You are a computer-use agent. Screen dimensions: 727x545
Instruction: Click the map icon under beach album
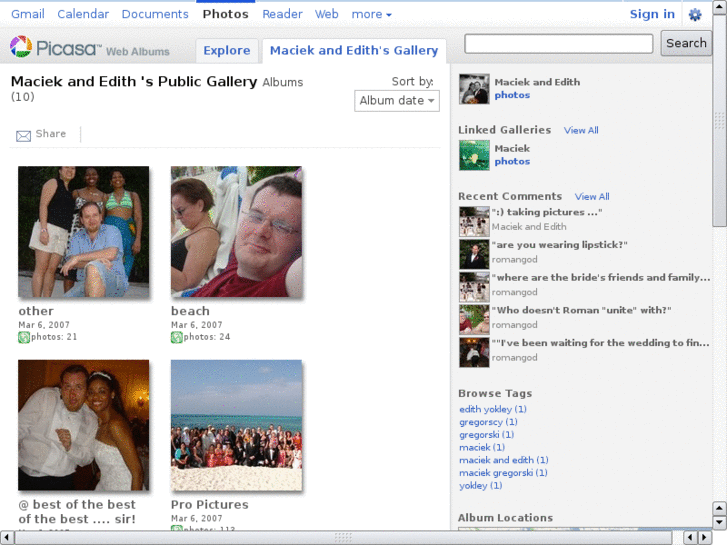pos(177,337)
